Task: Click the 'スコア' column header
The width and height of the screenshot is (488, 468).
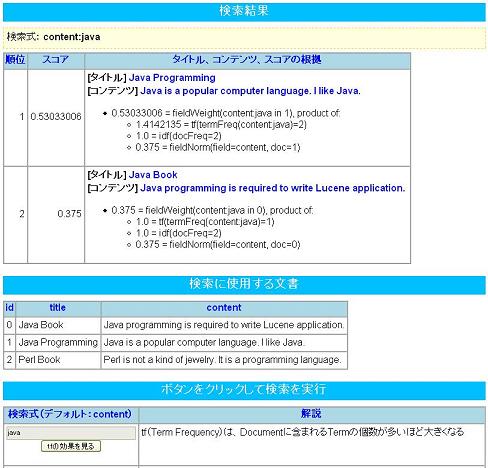Action: (56, 60)
